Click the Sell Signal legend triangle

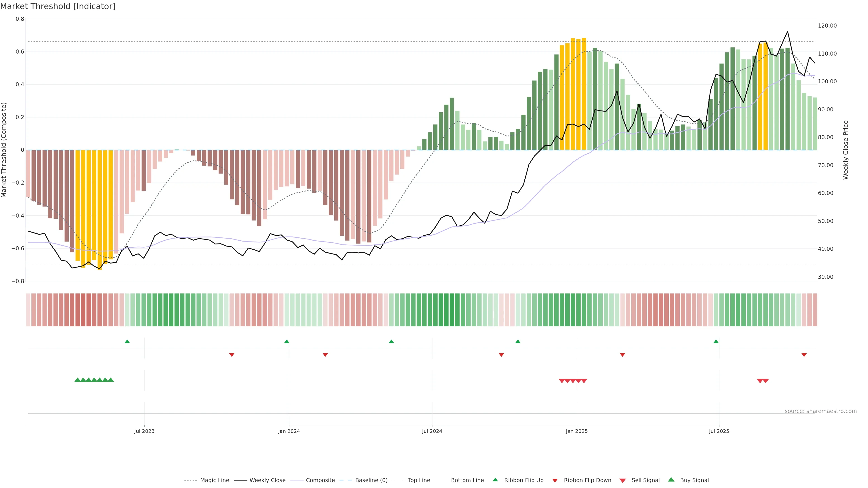pyautogui.click(x=622, y=480)
